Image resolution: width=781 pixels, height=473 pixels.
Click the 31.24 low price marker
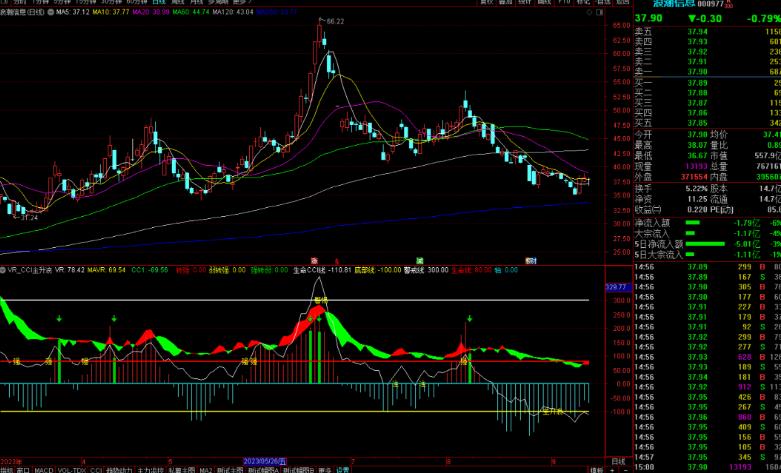(26, 218)
